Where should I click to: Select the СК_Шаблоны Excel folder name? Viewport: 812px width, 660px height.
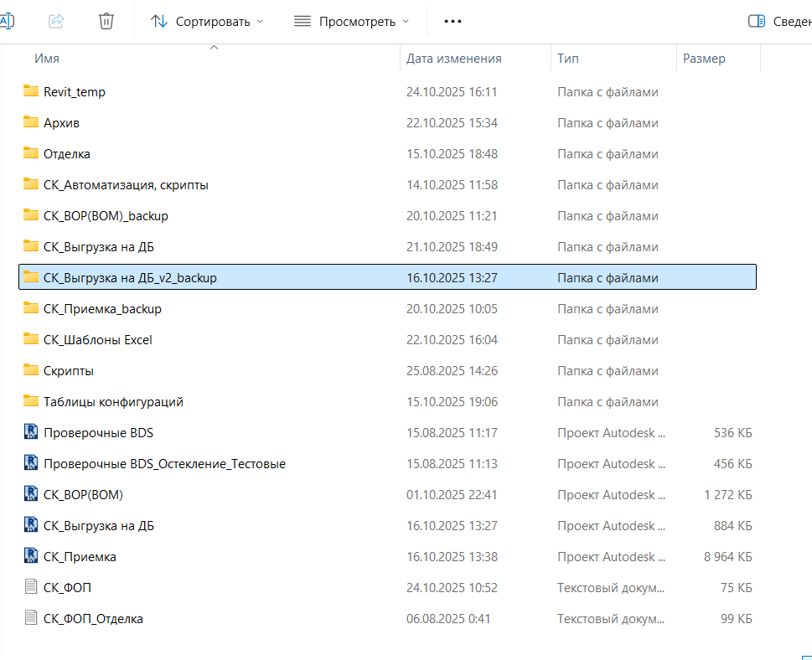pyautogui.click(x=98, y=340)
